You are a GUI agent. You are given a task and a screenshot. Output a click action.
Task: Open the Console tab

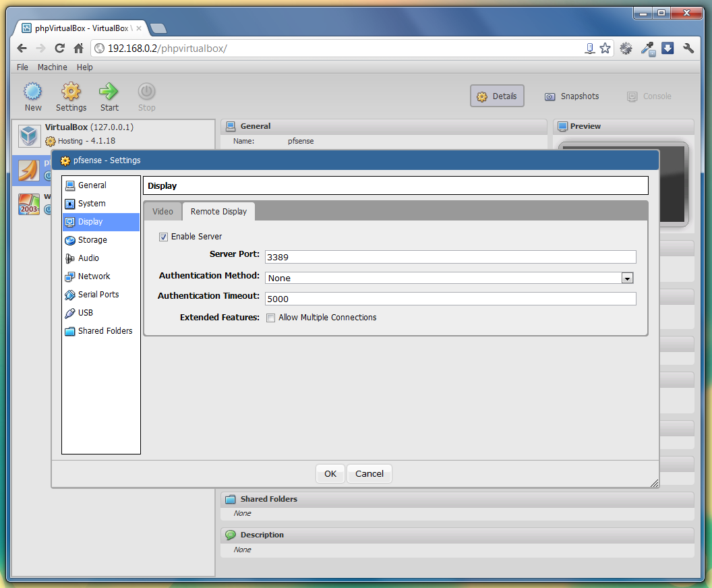[x=649, y=96]
